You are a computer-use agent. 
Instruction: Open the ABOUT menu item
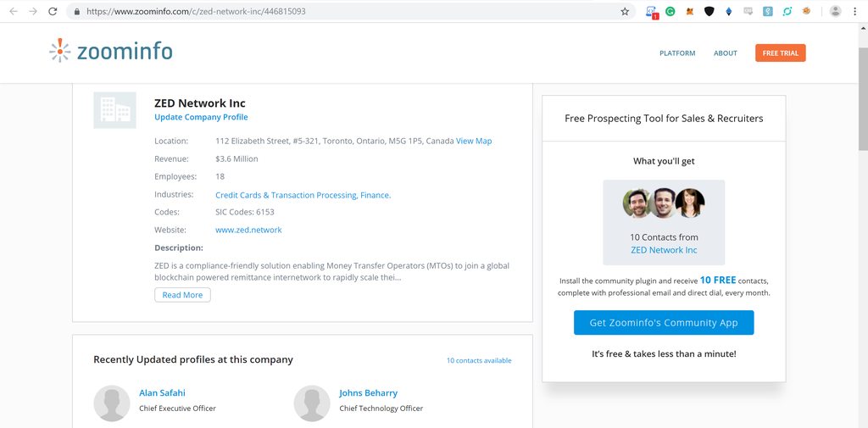click(726, 53)
